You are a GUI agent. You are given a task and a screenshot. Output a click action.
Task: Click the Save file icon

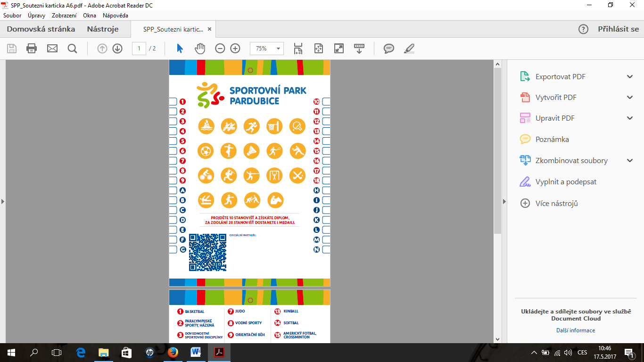click(x=12, y=48)
